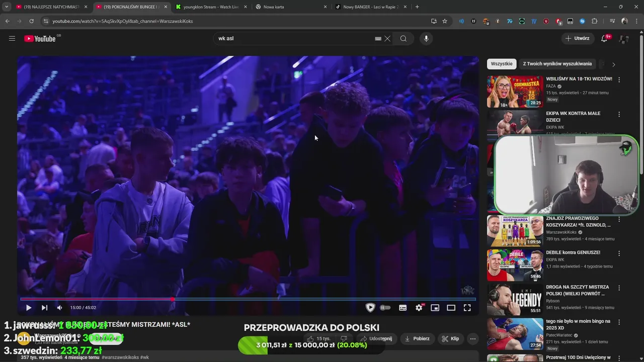
Task: Show more filter chips with arrow
Action: coord(613,64)
